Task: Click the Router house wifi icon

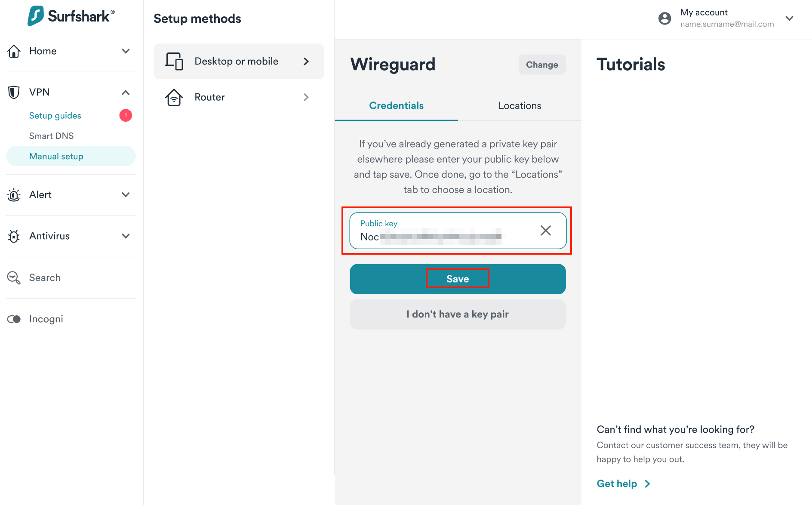Action: pos(174,97)
